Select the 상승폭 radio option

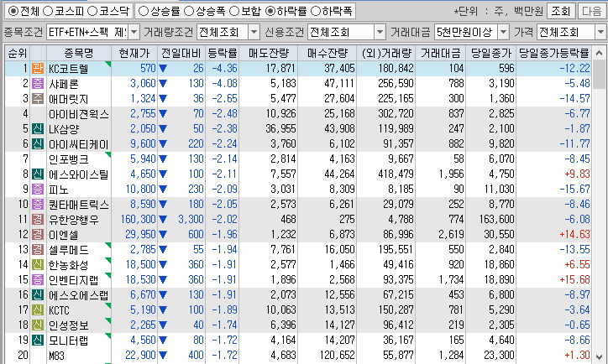point(189,11)
